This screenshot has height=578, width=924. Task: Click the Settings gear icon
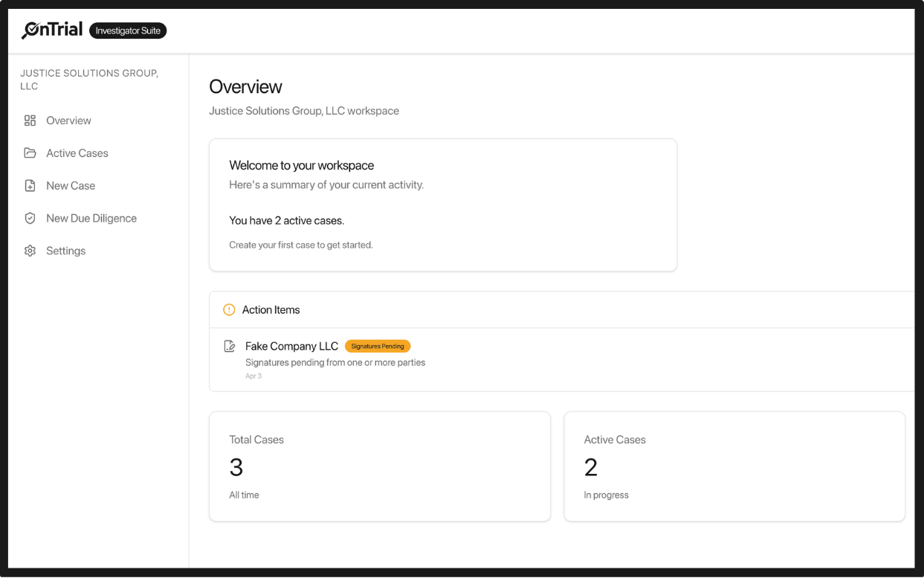coord(30,251)
